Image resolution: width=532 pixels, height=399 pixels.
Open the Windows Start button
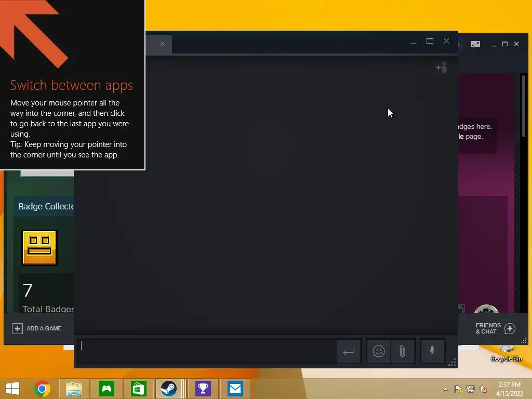pos(12,389)
